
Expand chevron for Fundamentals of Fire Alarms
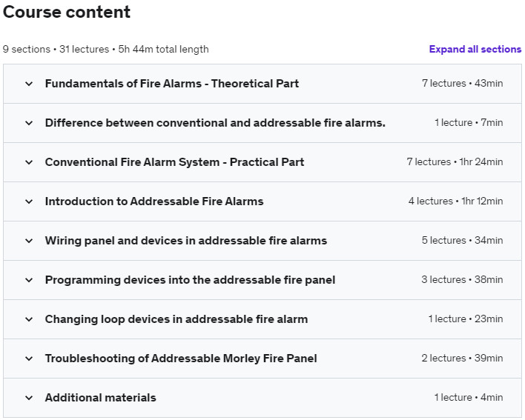pyautogui.click(x=29, y=84)
